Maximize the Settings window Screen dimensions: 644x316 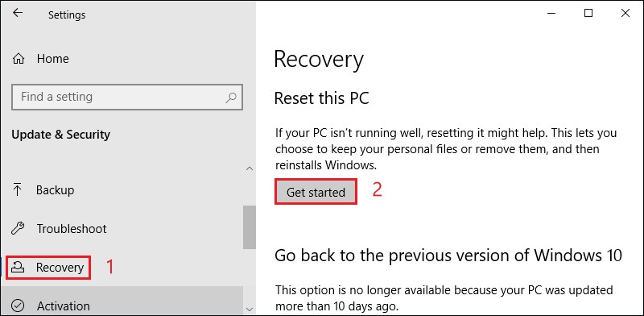pyautogui.click(x=588, y=13)
